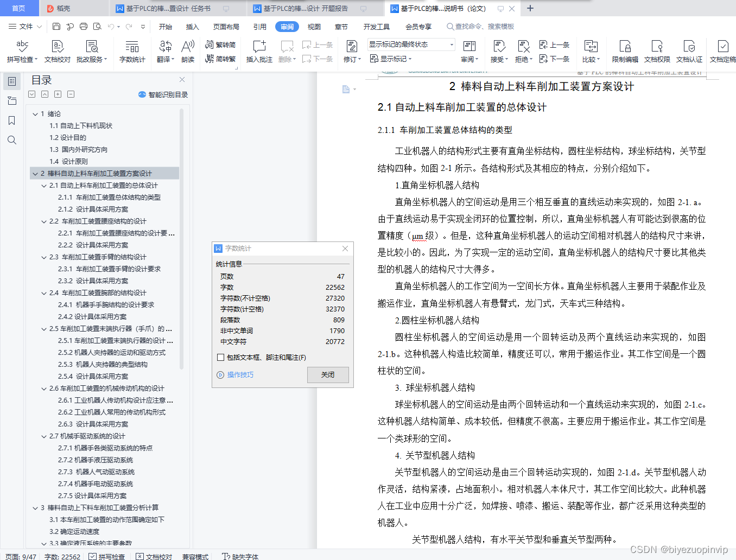Click 缺失字体 in the status bar
This screenshot has height=560, width=736.
click(240, 556)
